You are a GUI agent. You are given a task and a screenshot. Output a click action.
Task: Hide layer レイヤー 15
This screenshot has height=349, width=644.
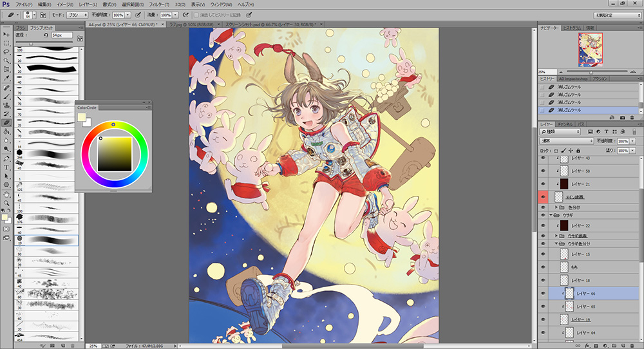[543, 254]
